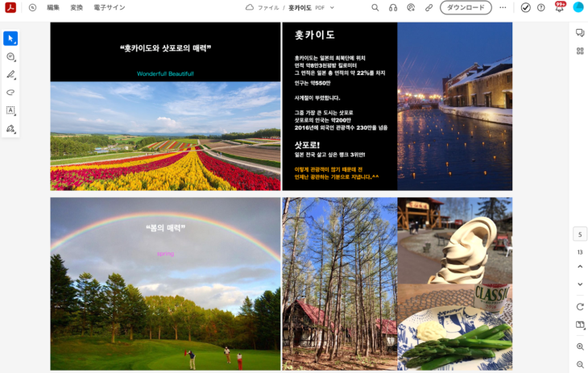588x373 pixels.
Task: Choose the freehand draw tool
Action: coord(10,93)
